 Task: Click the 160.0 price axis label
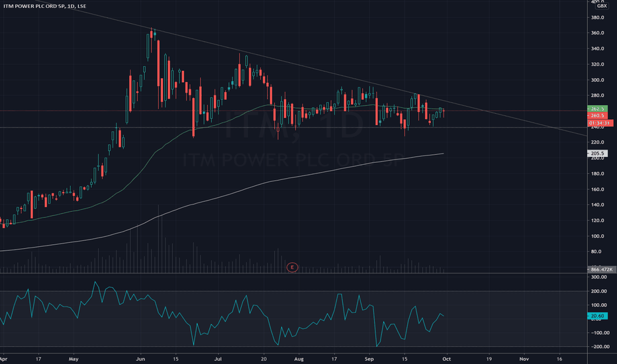597,189
